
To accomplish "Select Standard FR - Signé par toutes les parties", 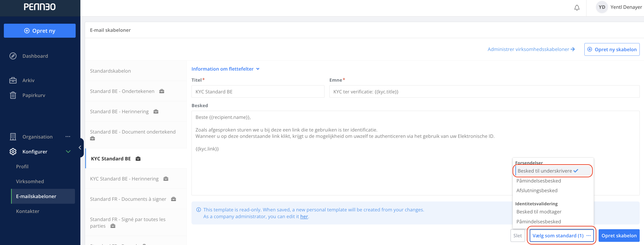I will [x=136, y=222].
